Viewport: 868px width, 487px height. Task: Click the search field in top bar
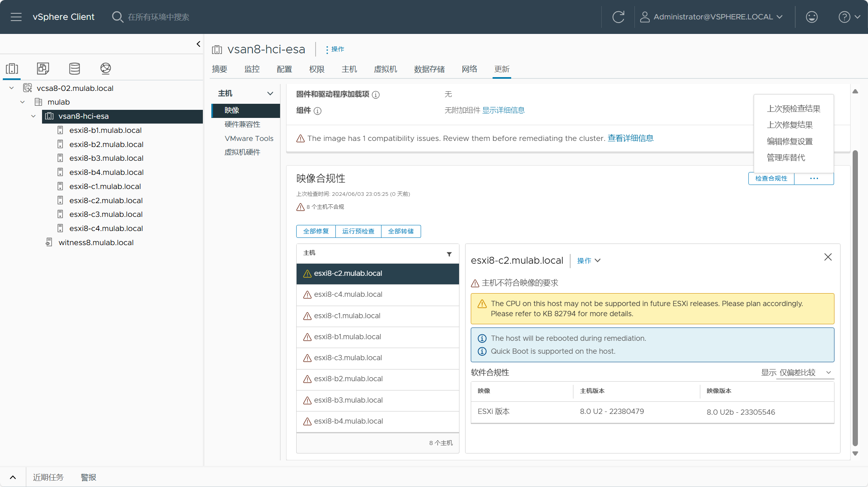(158, 17)
